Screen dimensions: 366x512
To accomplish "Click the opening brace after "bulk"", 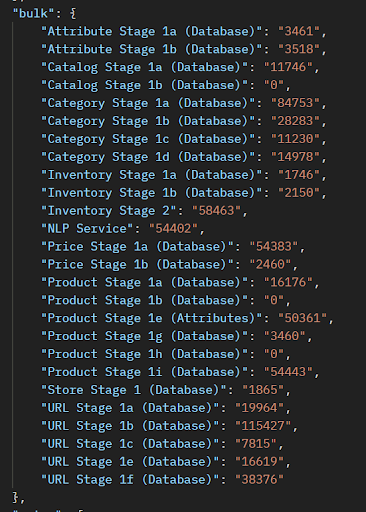I will pos(73,14).
